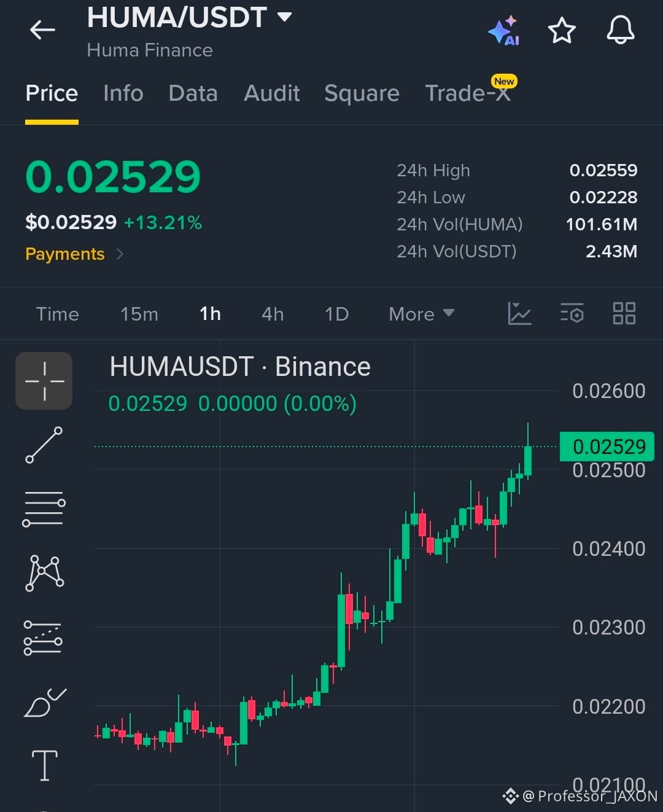The height and width of the screenshot is (812, 663).
Task: Select the 15m timeframe
Action: click(139, 314)
